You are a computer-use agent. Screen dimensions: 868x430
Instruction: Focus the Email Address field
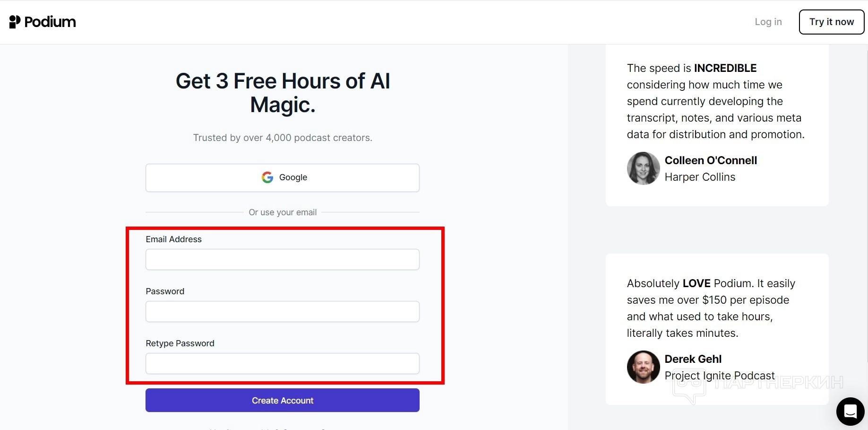(282, 260)
